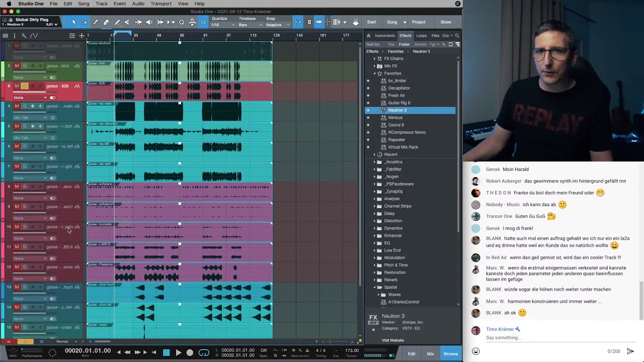Mute the gosse - kick track
Image resolution: width=644 pixels, height=362 pixels.
[x=17, y=66]
